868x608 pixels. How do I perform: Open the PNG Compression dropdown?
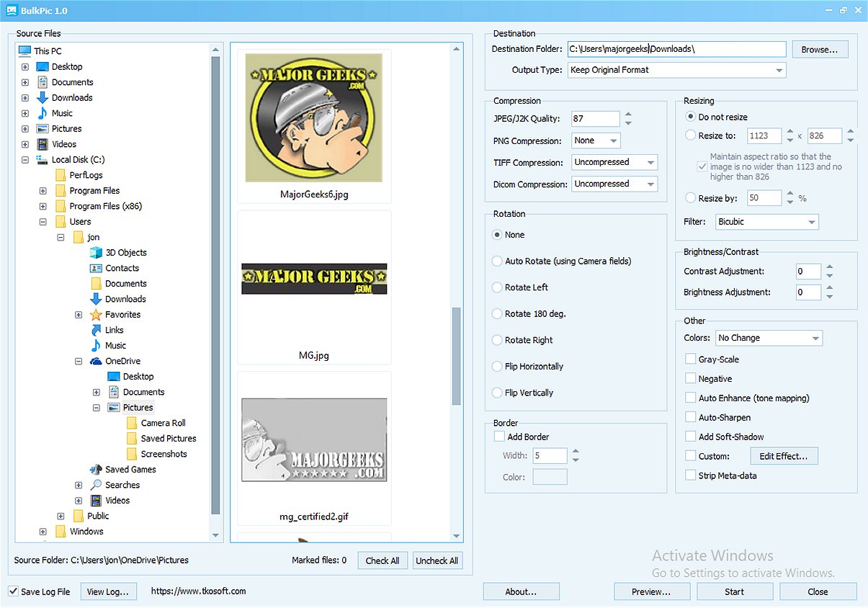click(x=596, y=140)
